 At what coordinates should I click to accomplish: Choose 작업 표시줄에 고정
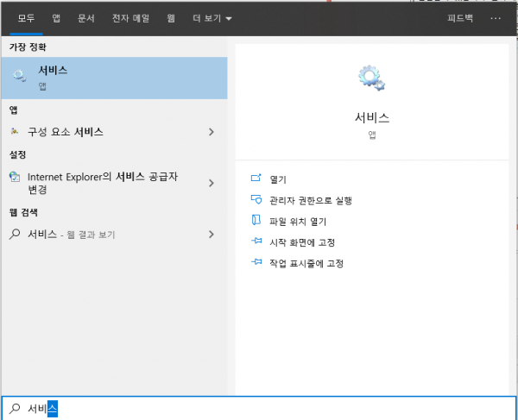[x=306, y=264]
